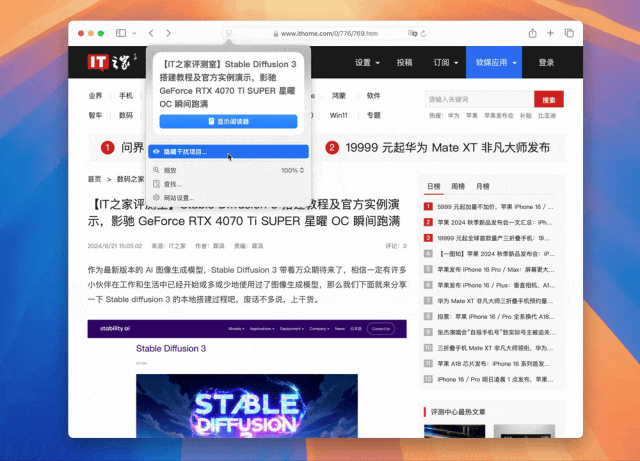Open the 智车 category
This screenshot has width=640, height=461.
click(95, 116)
